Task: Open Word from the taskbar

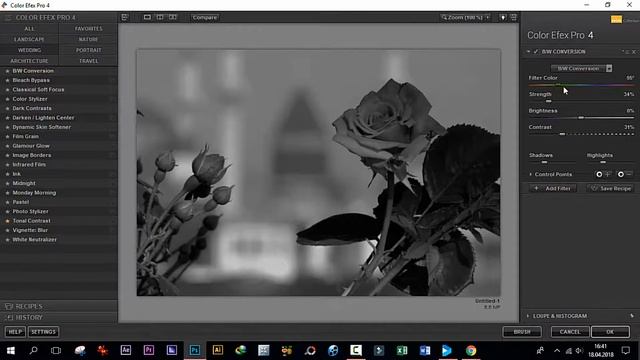Action: coord(424,350)
